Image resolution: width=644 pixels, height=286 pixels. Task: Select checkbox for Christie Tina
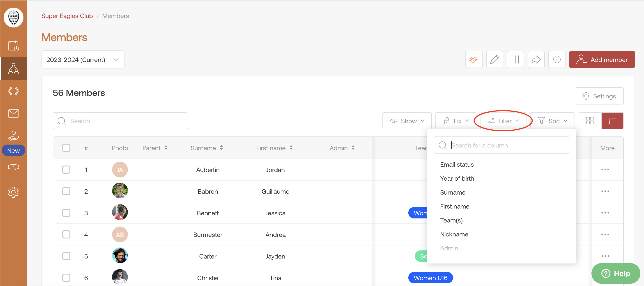66,278
